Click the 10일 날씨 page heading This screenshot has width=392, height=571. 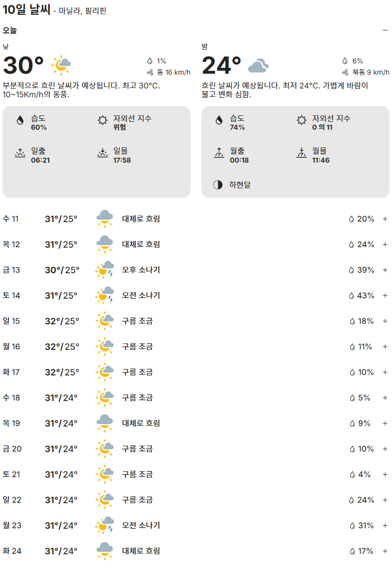point(27,9)
